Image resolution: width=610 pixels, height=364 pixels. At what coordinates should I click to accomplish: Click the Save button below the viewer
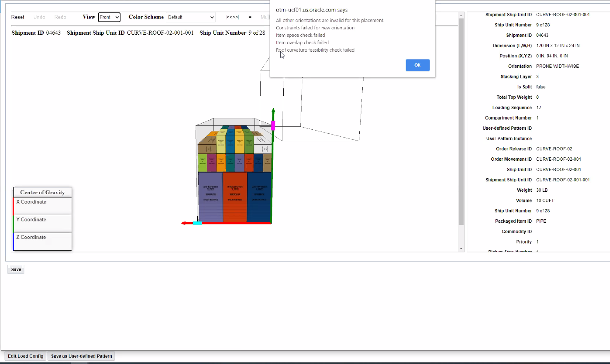[16, 269]
